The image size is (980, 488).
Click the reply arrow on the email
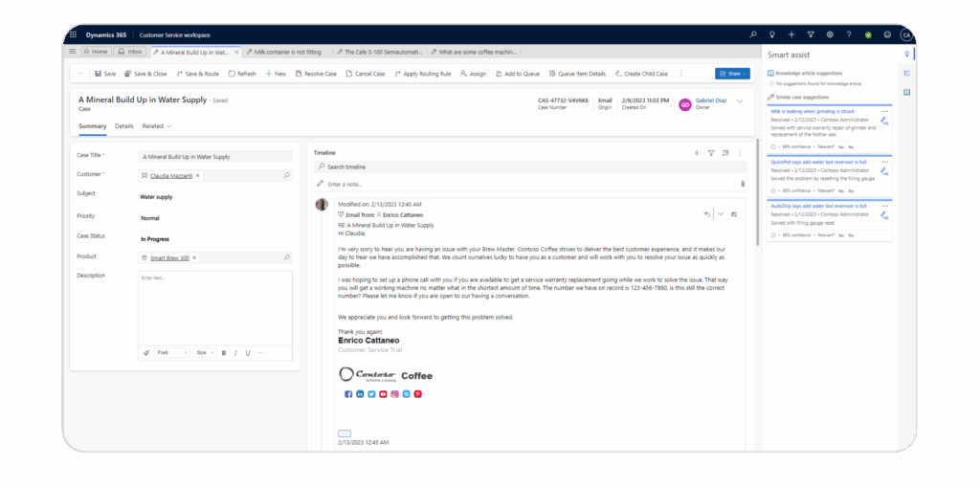coord(706,214)
